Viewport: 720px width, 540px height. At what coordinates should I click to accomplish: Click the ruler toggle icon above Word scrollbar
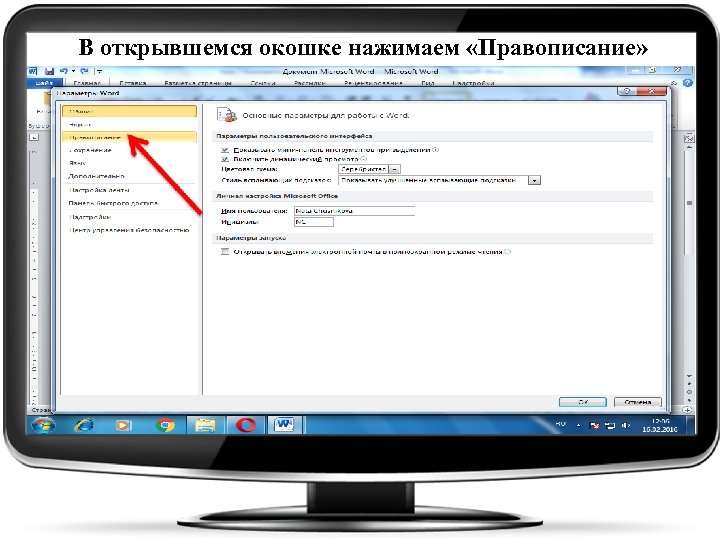[689, 137]
